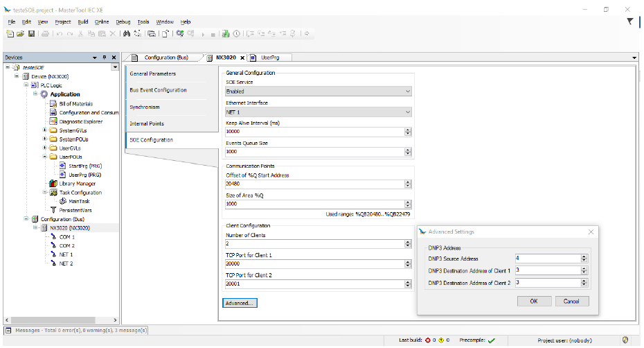Open Find with the binoculars icon
This screenshot has width=644, height=348.
point(127,34)
